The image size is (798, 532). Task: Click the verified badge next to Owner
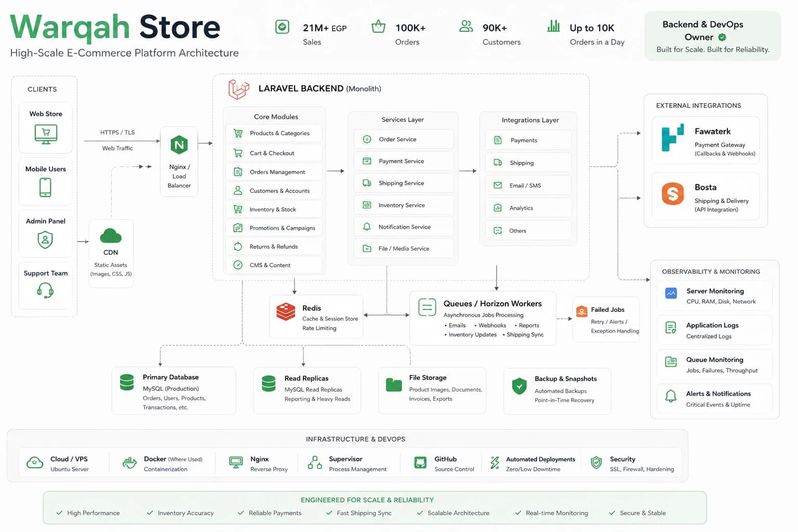722,37
